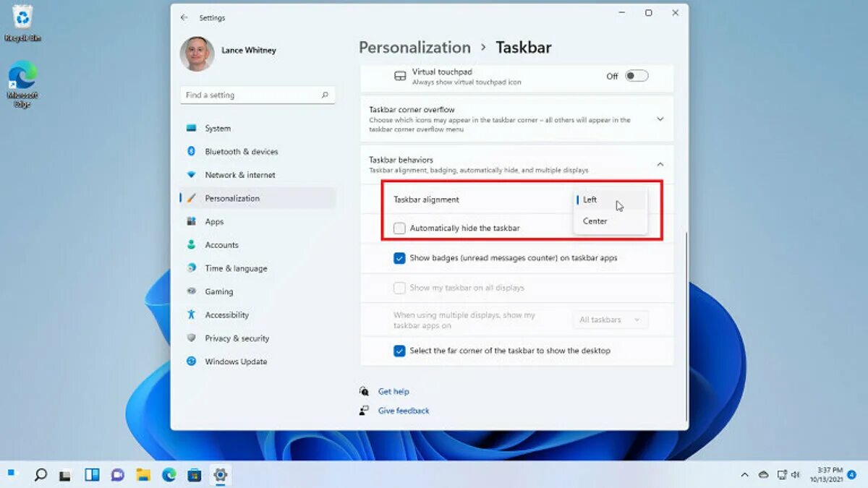Show hidden tray icons chevron
868x488 pixels.
pyautogui.click(x=744, y=475)
